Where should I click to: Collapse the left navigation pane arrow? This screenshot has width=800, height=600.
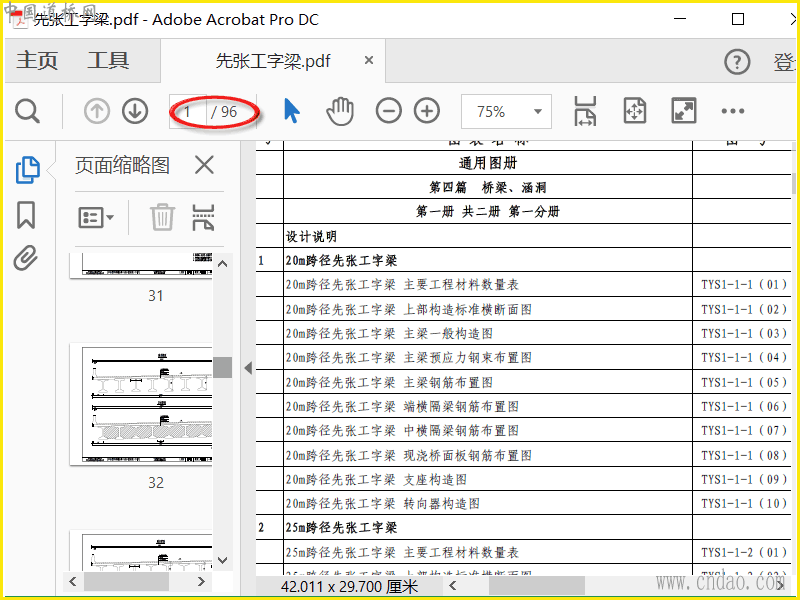[x=249, y=367]
